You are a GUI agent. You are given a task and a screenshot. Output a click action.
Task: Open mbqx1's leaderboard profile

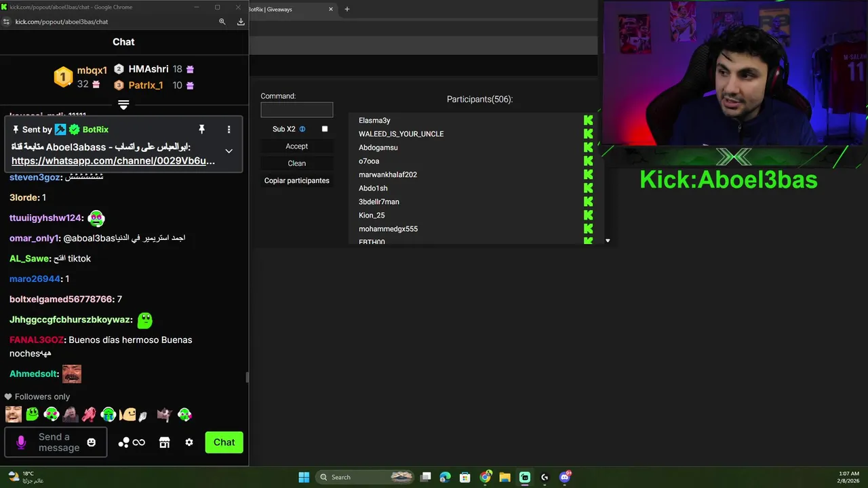pos(92,70)
